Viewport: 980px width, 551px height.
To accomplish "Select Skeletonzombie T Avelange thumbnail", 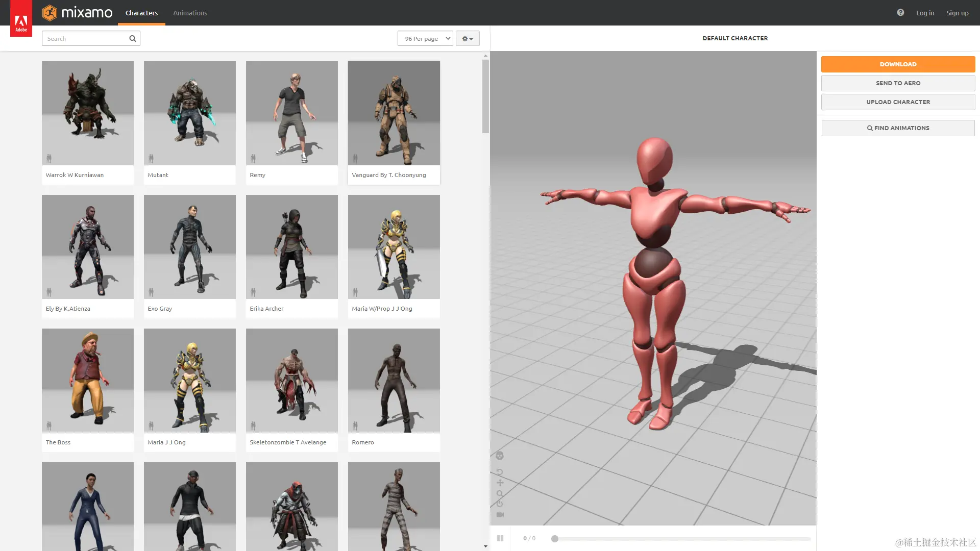I will click(x=292, y=381).
